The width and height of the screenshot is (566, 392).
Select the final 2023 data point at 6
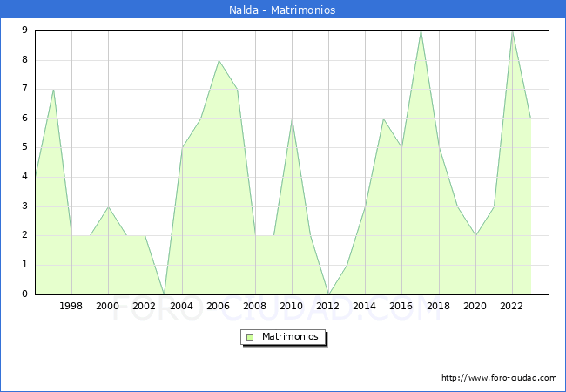[x=530, y=118]
